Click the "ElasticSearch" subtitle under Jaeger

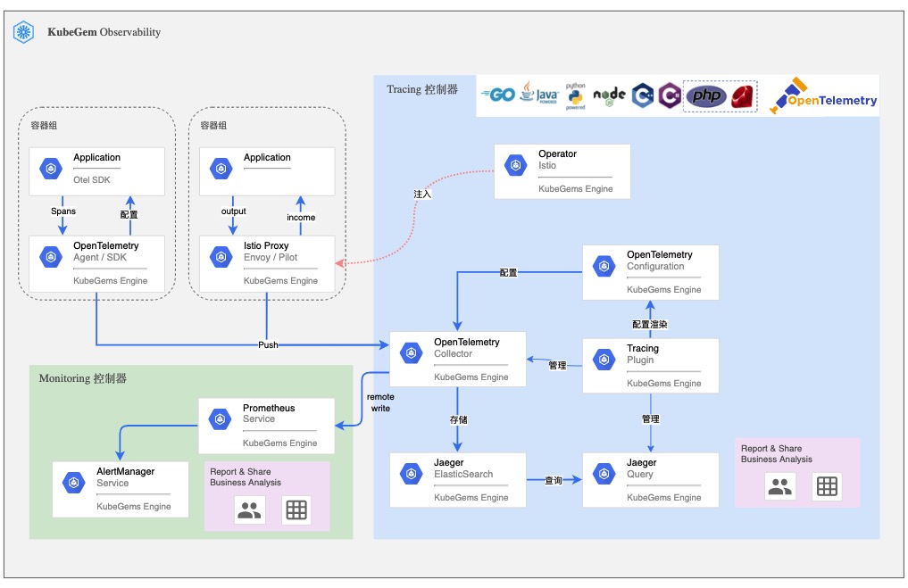(463, 474)
